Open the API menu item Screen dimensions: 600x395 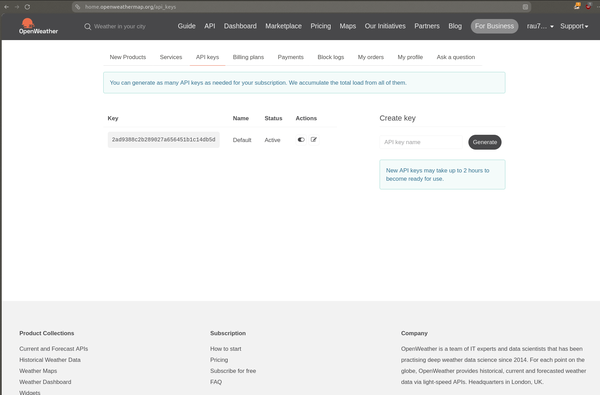pyautogui.click(x=210, y=26)
